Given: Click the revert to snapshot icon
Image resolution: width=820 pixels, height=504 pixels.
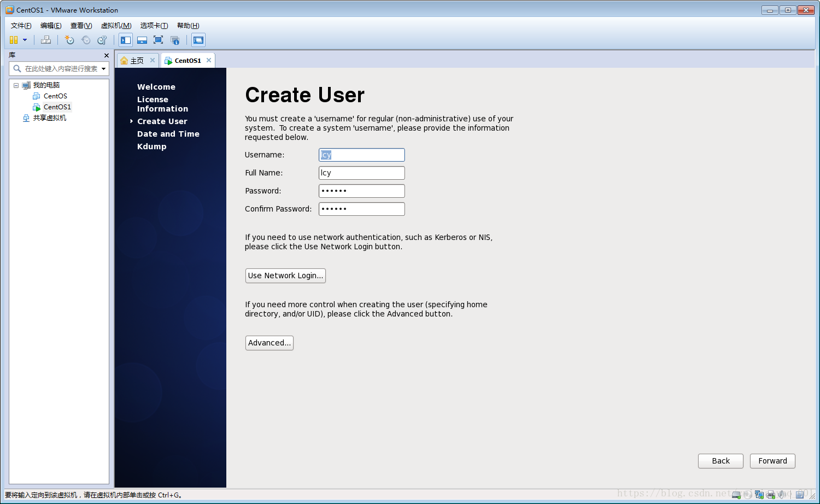Looking at the screenshot, I should [x=86, y=40].
